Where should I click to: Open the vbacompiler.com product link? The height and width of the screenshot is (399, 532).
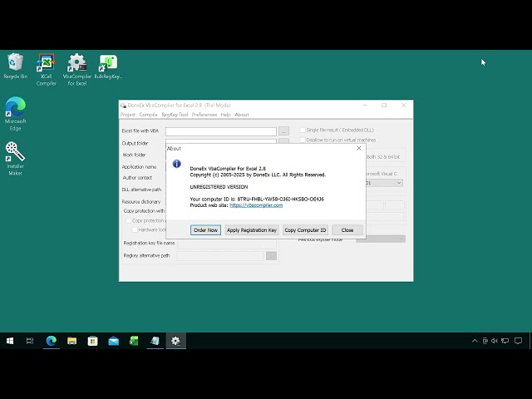[x=256, y=205]
